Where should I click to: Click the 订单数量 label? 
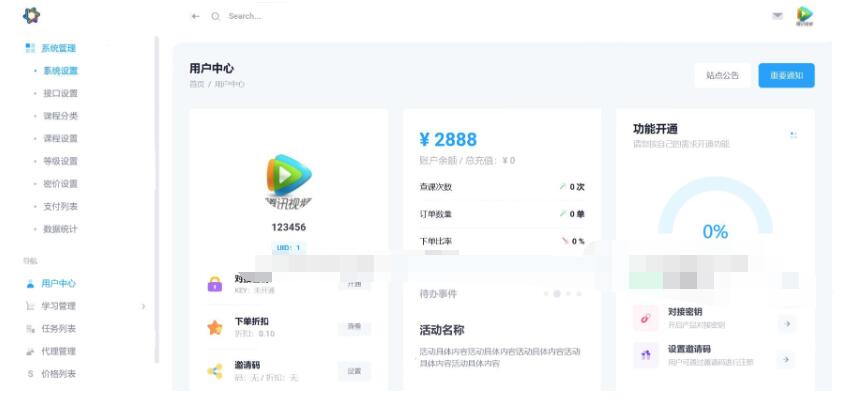436,214
